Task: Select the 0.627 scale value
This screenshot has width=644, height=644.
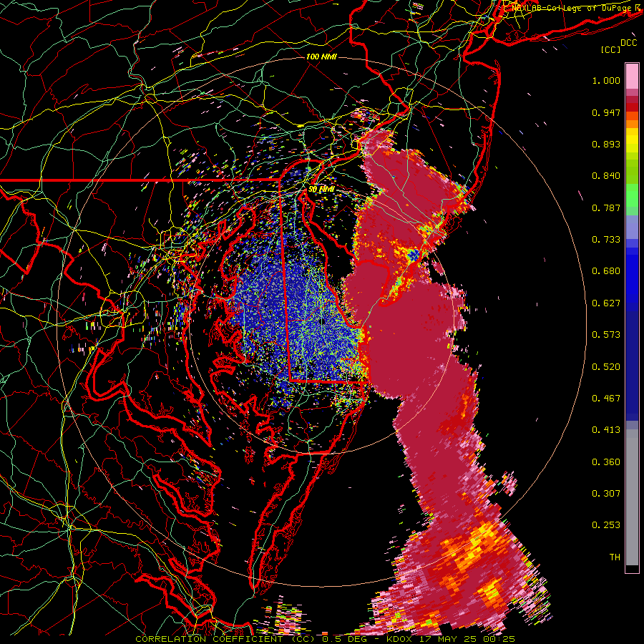Action: click(606, 303)
